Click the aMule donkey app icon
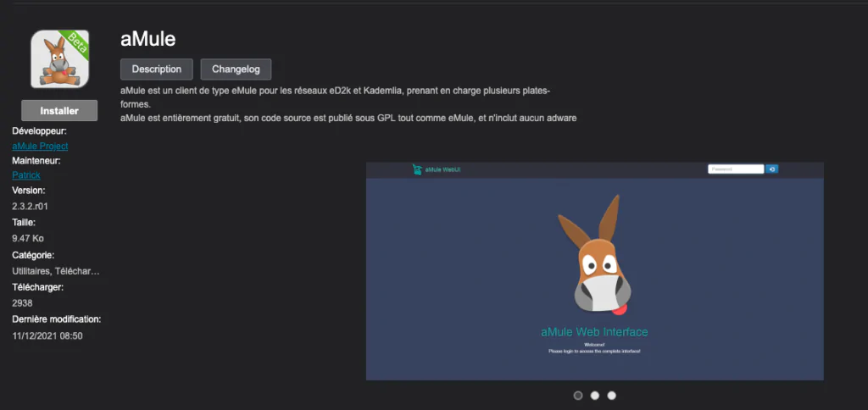The width and height of the screenshot is (868, 410). click(x=60, y=58)
